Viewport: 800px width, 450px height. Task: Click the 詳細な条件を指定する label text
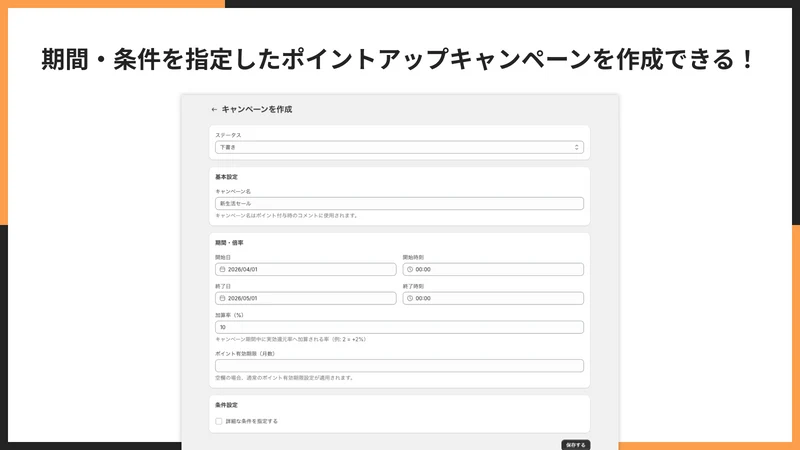tap(252, 421)
